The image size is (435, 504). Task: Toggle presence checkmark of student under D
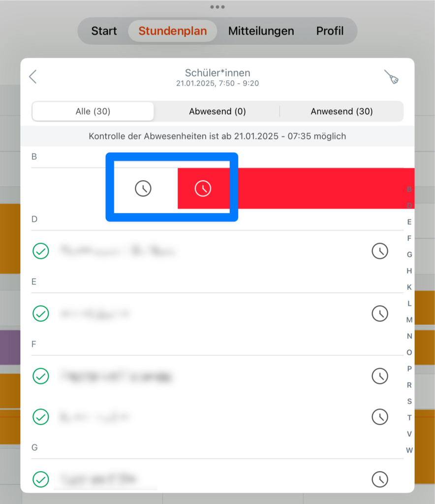[41, 251]
